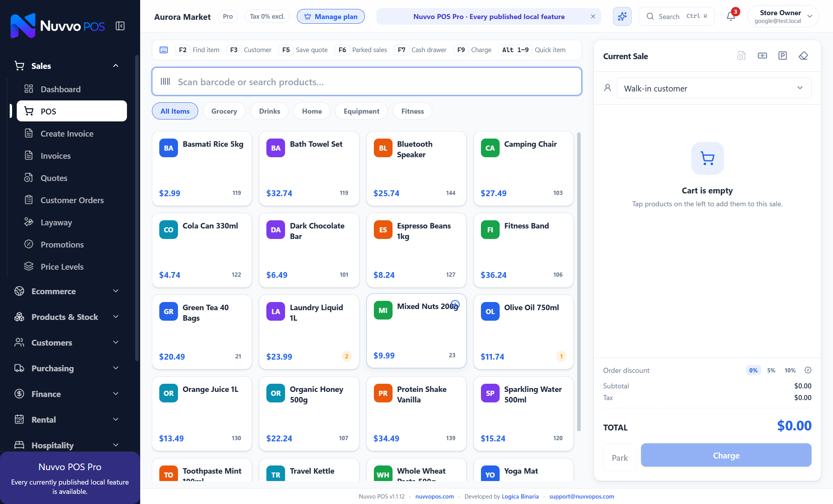Click the Charge button
The width and height of the screenshot is (833, 504).
coord(726,455)
